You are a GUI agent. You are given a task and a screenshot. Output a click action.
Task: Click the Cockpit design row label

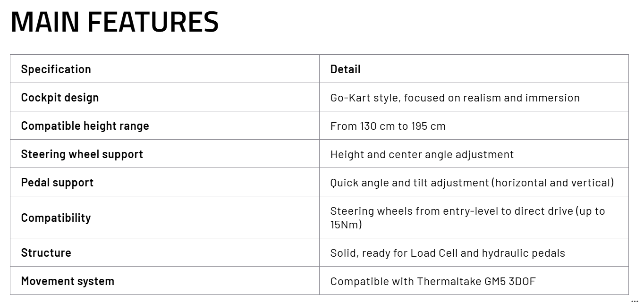pyautogui.click(x=60, y=98)
